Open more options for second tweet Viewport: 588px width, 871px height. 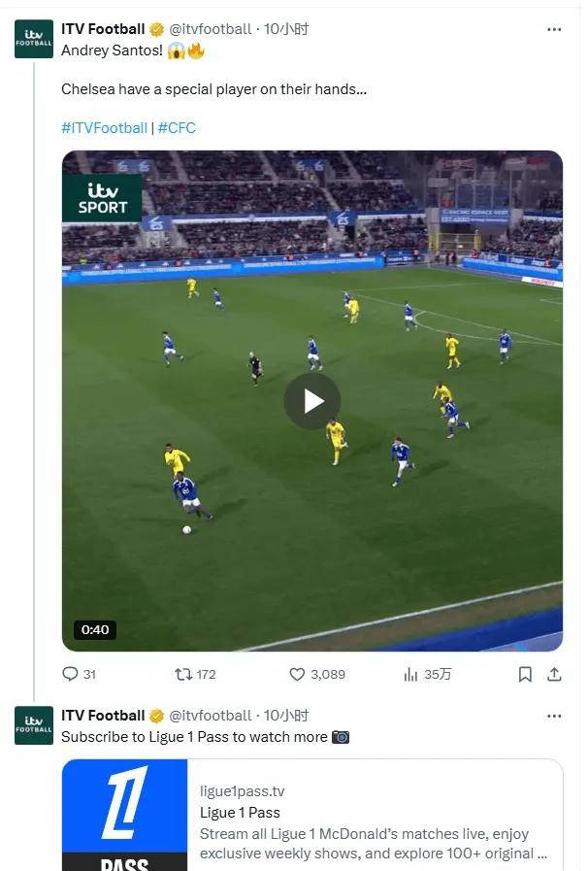click(x=554, y=716)
